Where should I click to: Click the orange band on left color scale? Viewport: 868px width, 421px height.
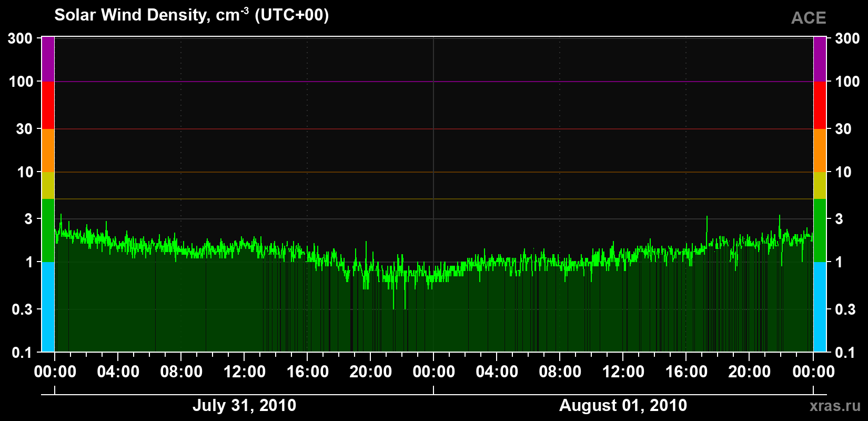click(48, 151)
